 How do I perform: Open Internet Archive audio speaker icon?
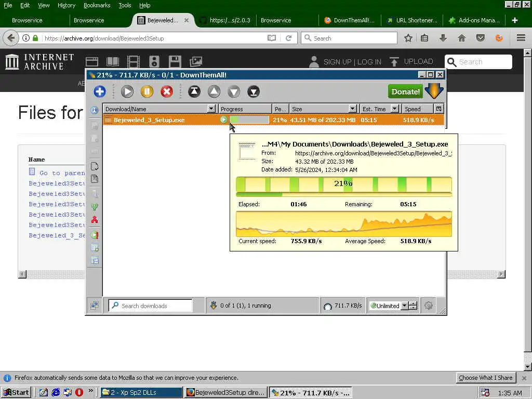click(154, 61)
